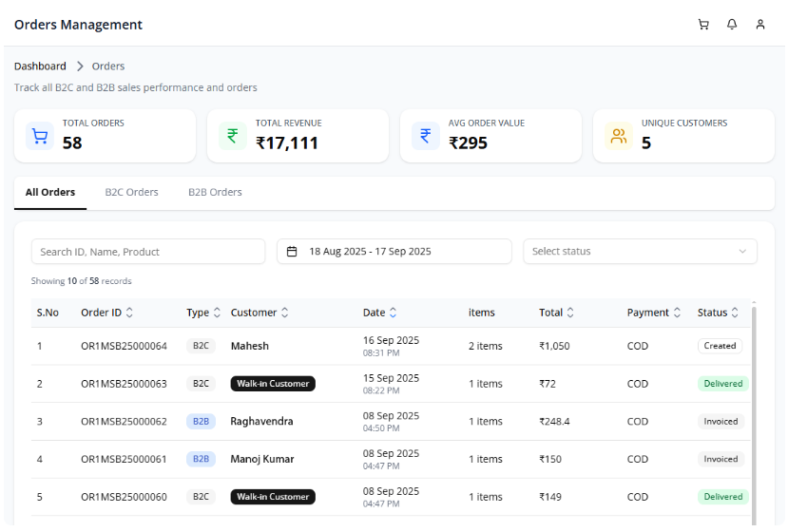
Task: Toggle sort on Total column
Action: pos(570,313)
